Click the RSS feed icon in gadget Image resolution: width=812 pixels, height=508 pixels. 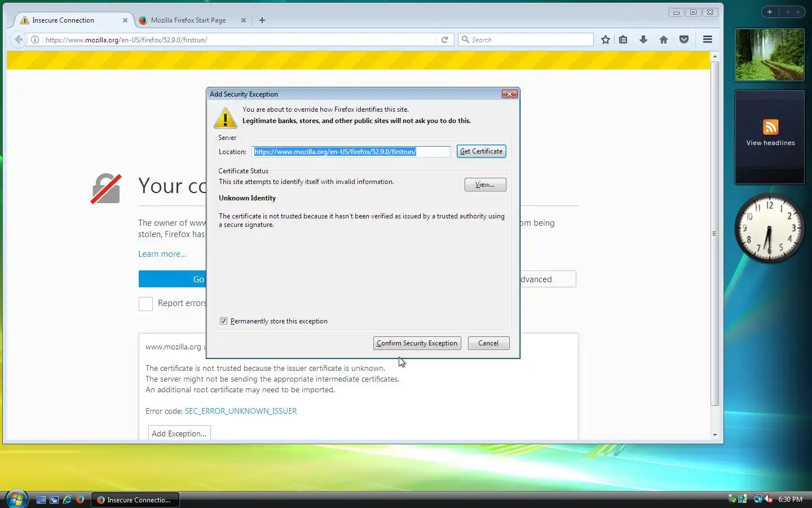770,127
